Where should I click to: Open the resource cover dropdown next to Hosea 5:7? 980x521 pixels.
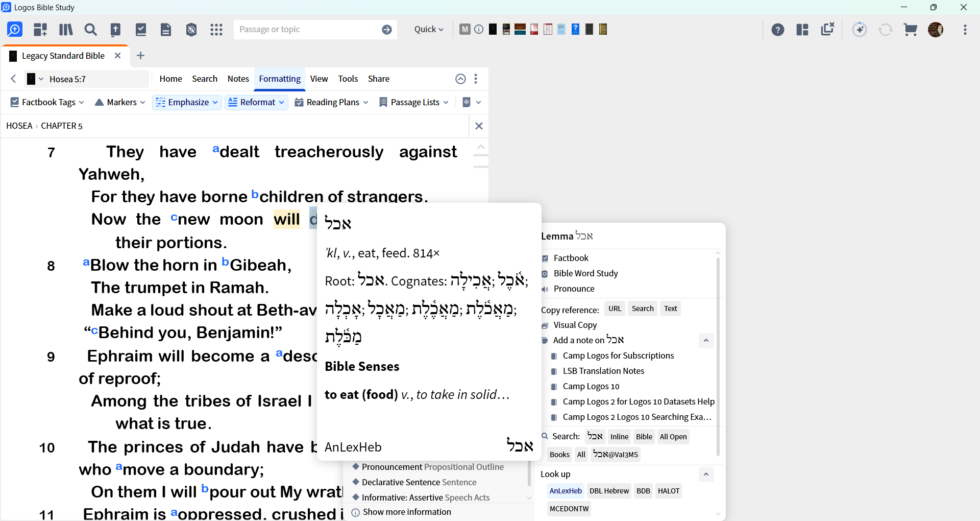click(x=35, y=79)
